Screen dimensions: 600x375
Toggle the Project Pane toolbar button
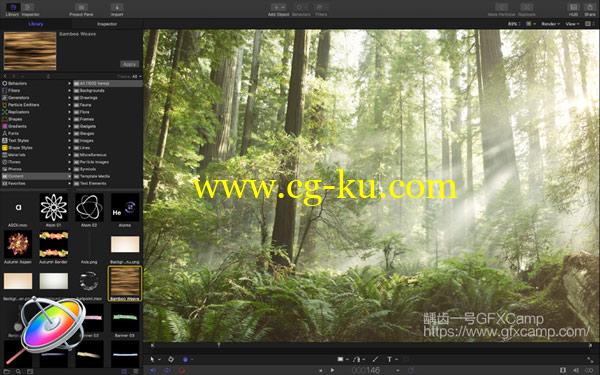[81, 7]
